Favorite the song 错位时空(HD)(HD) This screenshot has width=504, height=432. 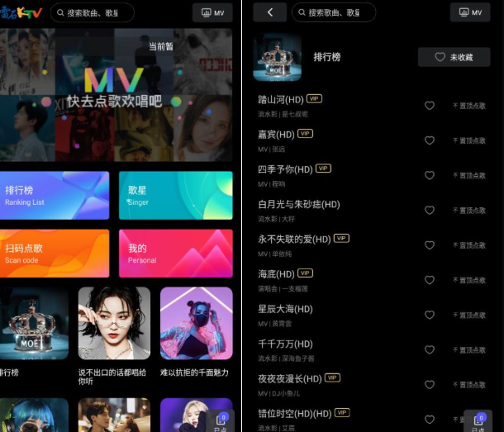click(430, 420)
